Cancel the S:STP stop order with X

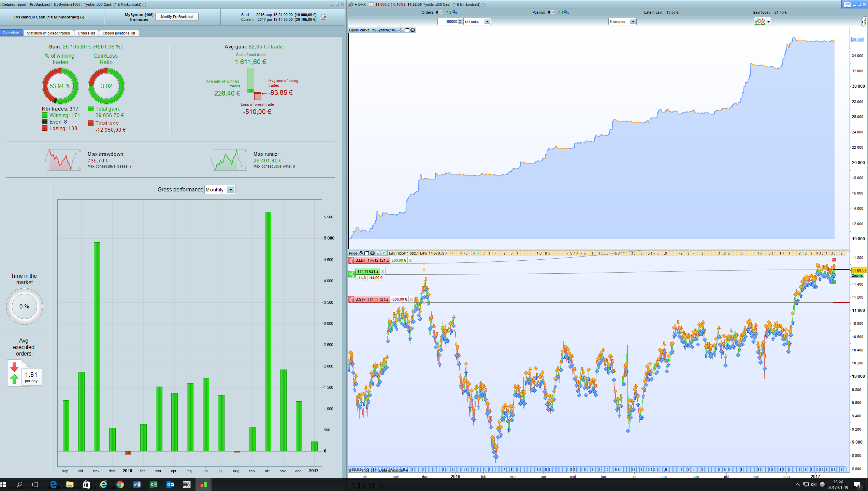point(411,299)
